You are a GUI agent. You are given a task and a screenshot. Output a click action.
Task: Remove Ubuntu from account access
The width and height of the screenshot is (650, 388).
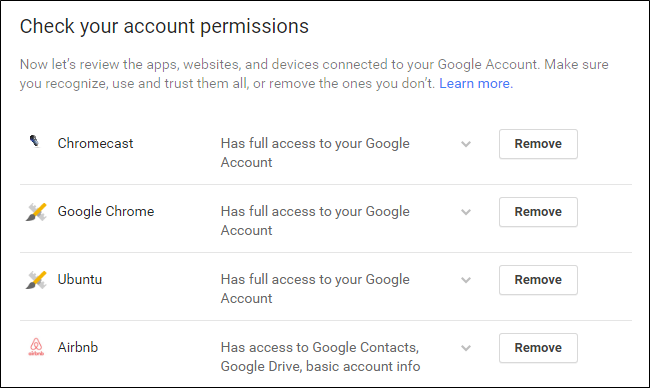tap(538, 280)
